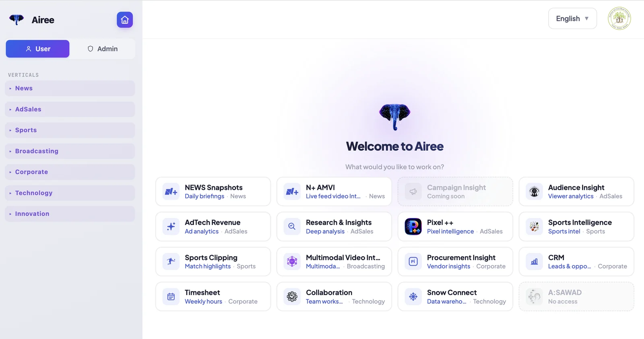Screen dimensions: 644x339
Task: Click the AdTech Revenue sparkle icon
Action: (171, 227)
